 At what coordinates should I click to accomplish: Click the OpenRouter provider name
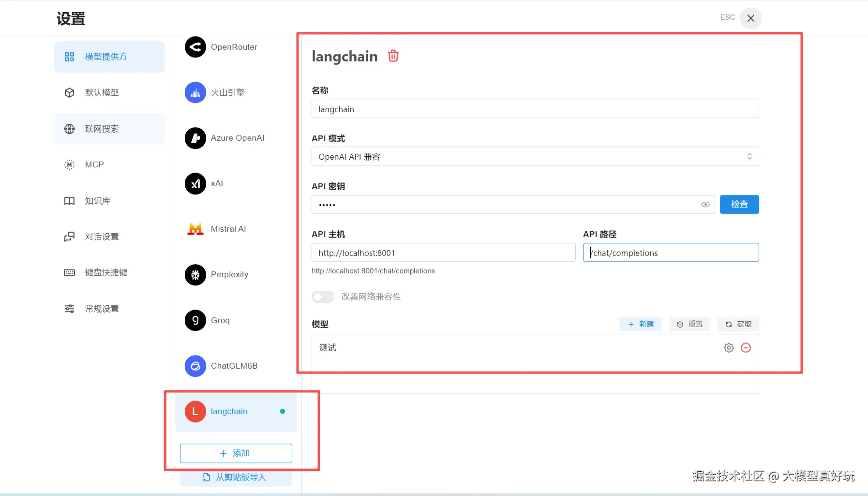[x=234, y=47]
